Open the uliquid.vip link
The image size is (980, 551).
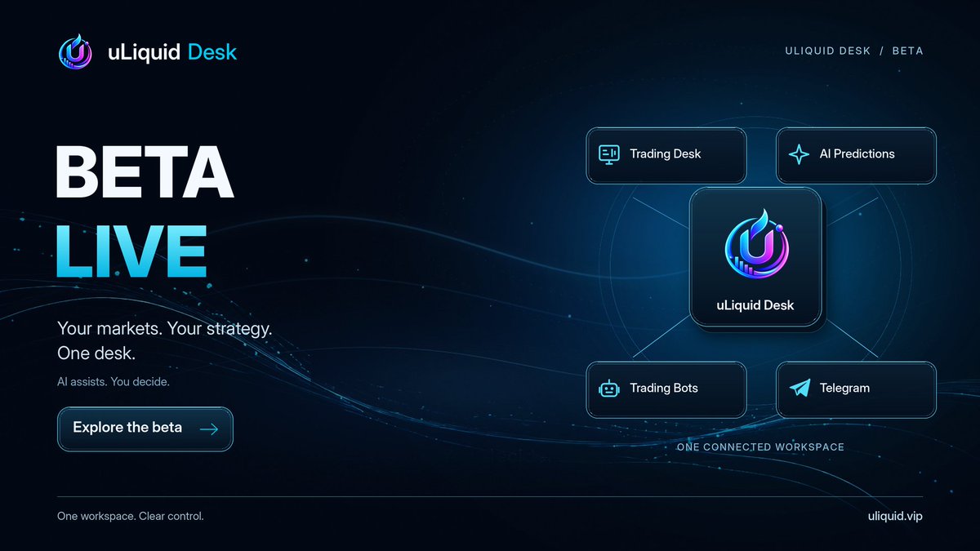click(x=896, y=517)
